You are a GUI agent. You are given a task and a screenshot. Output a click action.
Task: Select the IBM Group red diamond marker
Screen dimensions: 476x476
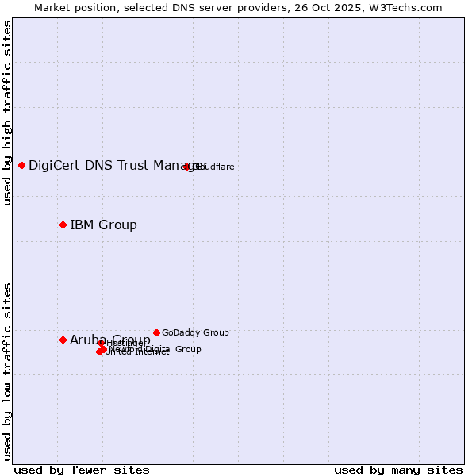click(x=63, y=225)
